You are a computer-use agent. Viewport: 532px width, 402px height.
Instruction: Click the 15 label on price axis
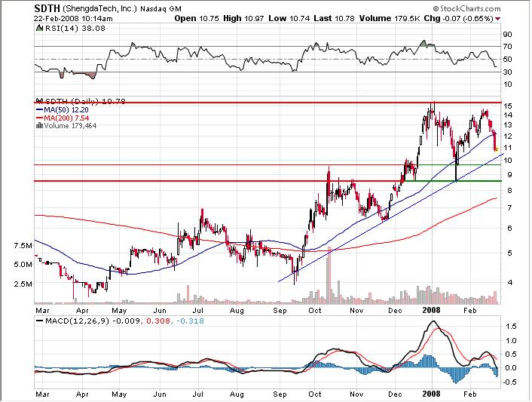point(507,106)
